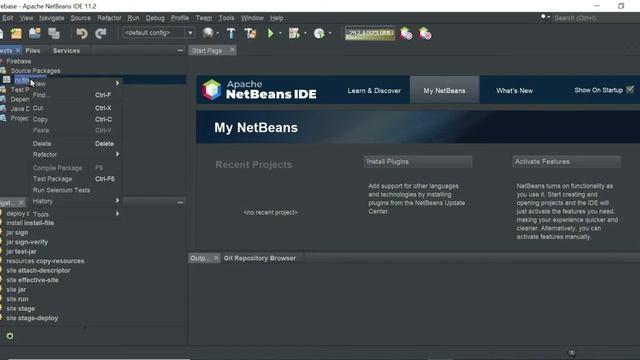Open dropdown arrow next to Profile icon
The height and width of the screenshot is (360, 640).
(x=330, y=33)
